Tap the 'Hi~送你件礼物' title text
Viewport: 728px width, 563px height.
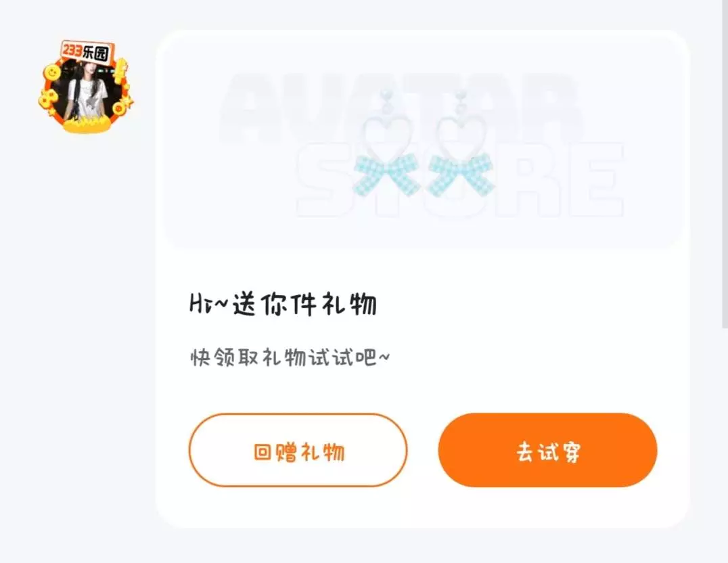pyautogui.click(x=283, y=305)
